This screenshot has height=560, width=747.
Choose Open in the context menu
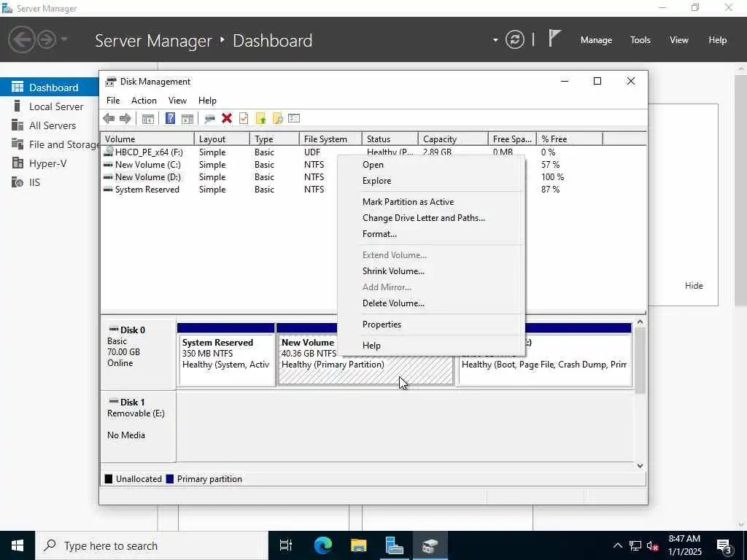click(x=373, y=165)
